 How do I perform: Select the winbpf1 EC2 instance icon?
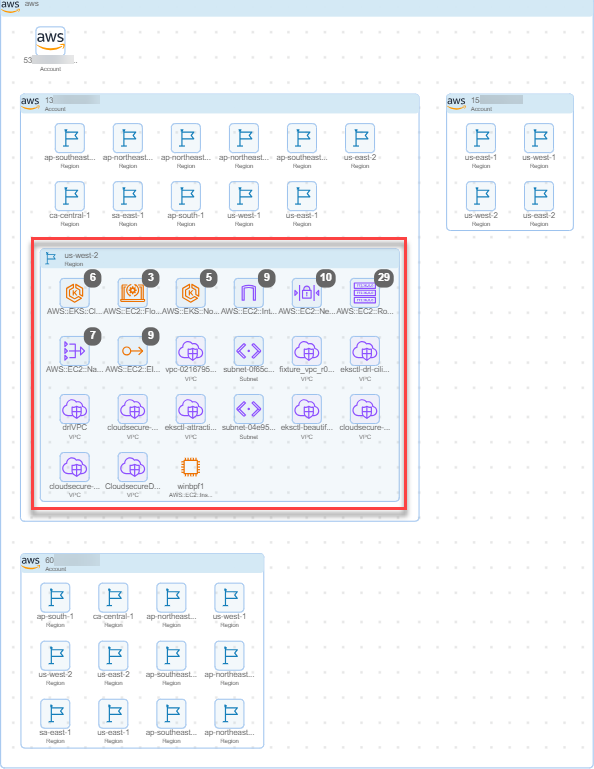click(190, 467)
